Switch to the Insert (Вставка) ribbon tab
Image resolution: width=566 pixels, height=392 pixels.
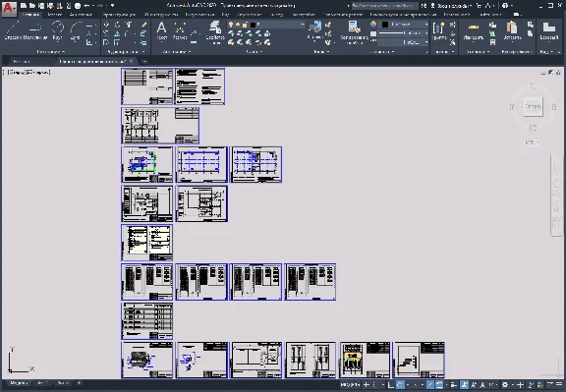tap(55, 15)
